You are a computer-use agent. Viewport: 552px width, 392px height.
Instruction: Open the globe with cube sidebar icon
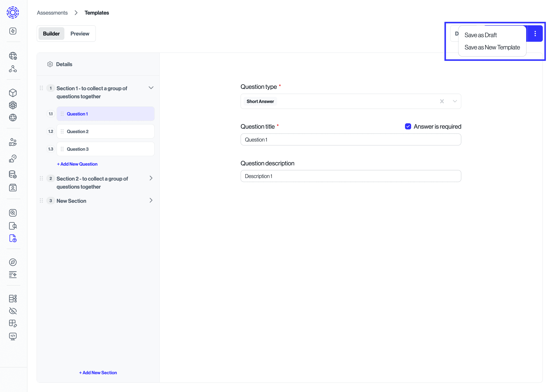[13, 56]
